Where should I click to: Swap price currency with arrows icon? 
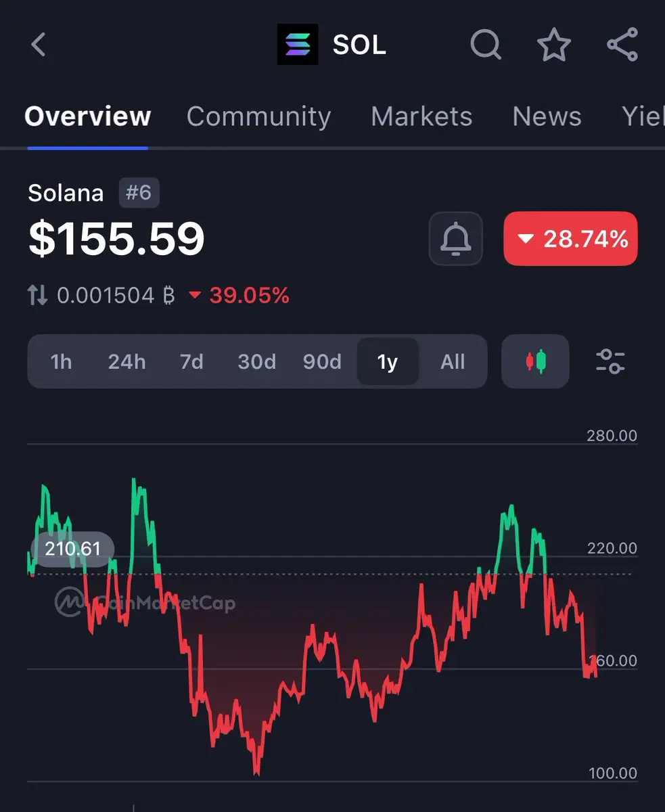[37, 295]
